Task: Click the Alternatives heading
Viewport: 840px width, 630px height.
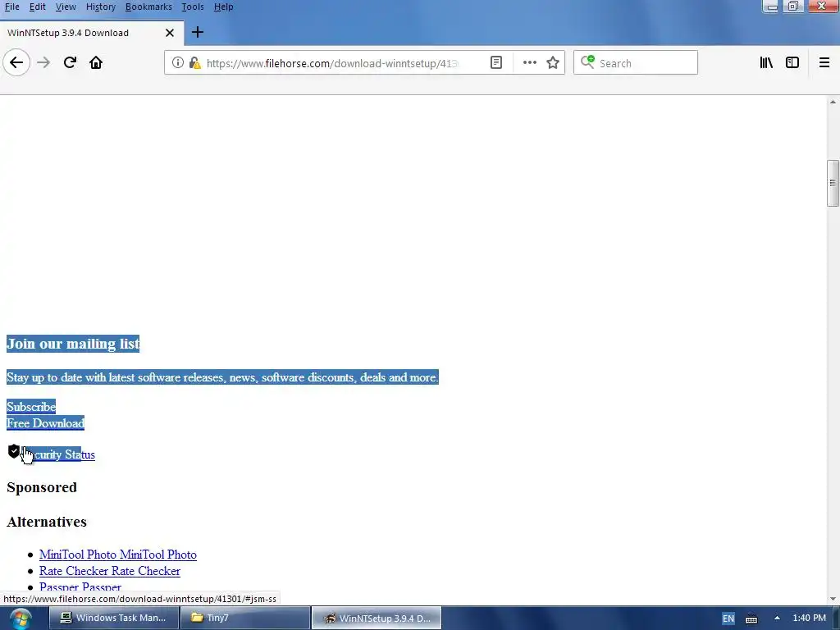Action: [x=47, y=522]
